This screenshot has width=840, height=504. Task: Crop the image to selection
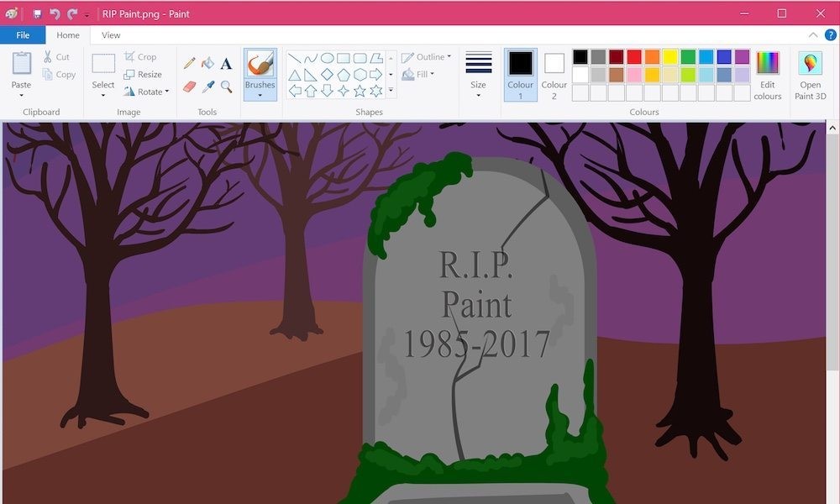140,57
